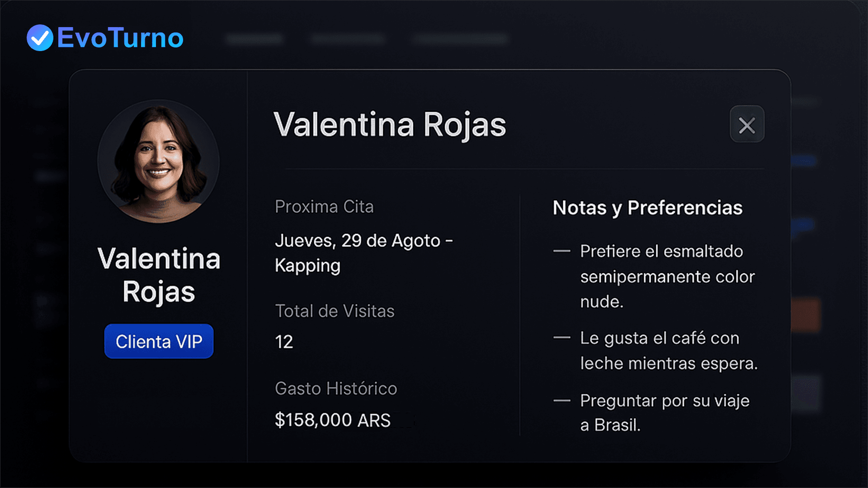The image size is (868, 488).
Task: Click the Notas y Preferencias heading
Action: tap(647, 208)
